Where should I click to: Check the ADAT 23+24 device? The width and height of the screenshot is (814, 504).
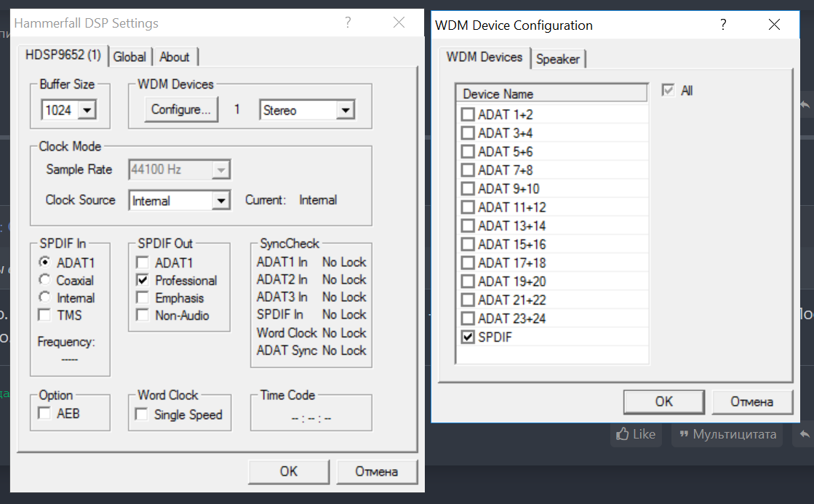468,318
